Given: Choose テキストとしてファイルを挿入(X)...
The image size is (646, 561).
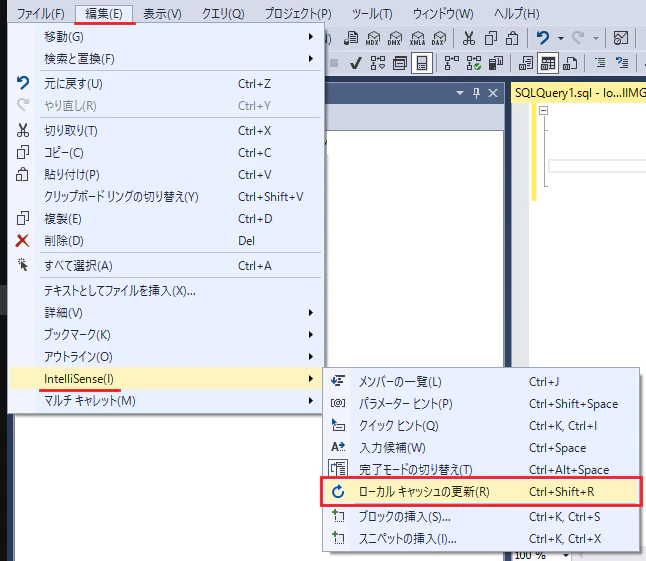Looking at the screenshot, I should coord(165,291).
